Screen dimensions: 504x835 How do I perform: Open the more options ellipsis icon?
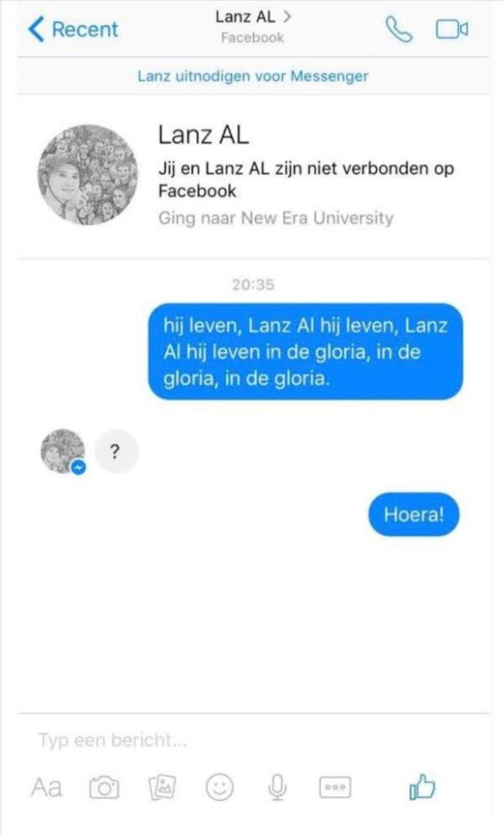pos(335,787)
